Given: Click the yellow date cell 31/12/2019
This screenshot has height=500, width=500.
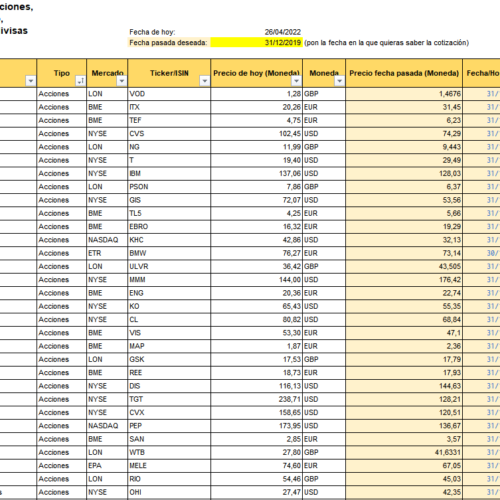Looking at the screenshot, I should [x=257, y=43].
